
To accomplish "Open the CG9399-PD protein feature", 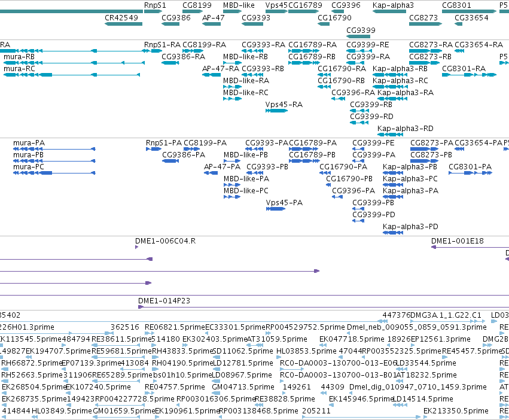I will pyautogui.click(x=358, y=221).
